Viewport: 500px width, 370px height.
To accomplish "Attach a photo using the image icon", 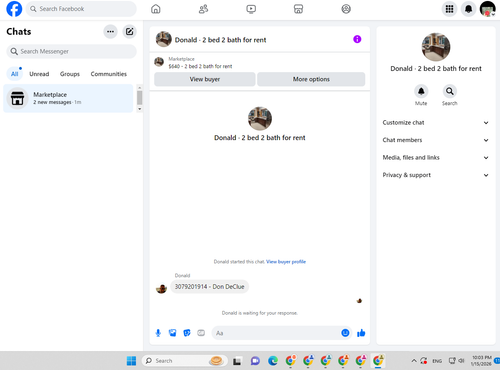I will pos(172,333).
